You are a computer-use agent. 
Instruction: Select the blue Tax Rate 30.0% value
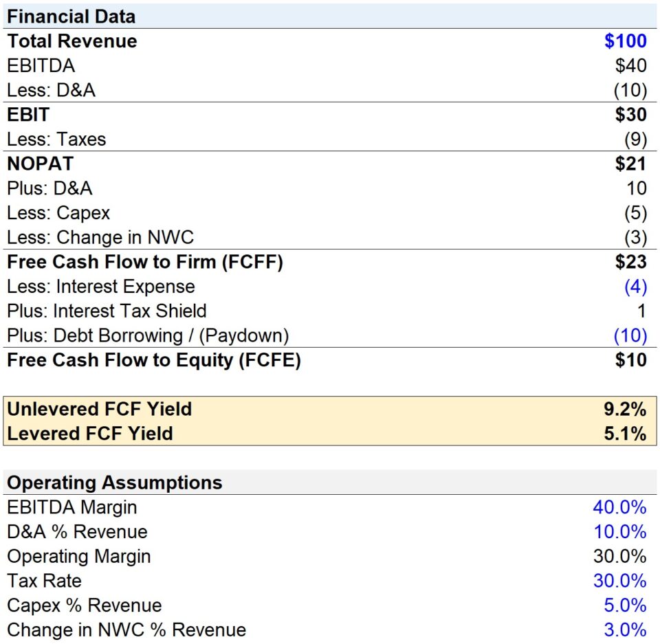[621, 580]
